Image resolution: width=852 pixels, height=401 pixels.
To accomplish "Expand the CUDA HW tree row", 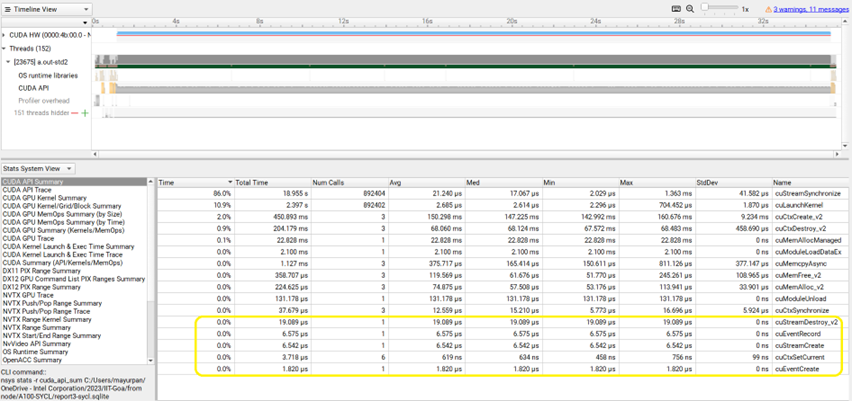I will (4, 34).
